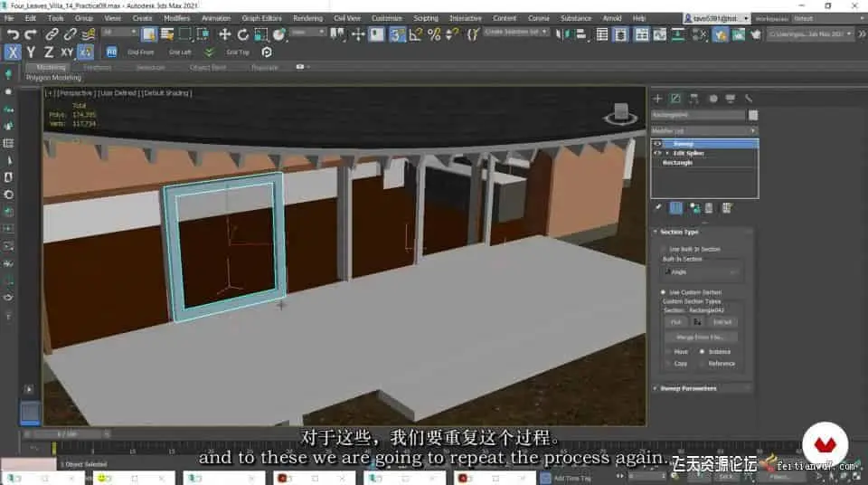
Task: Restrict transform to Y axis
Action: pyautogui.click(x=31, y=52)
